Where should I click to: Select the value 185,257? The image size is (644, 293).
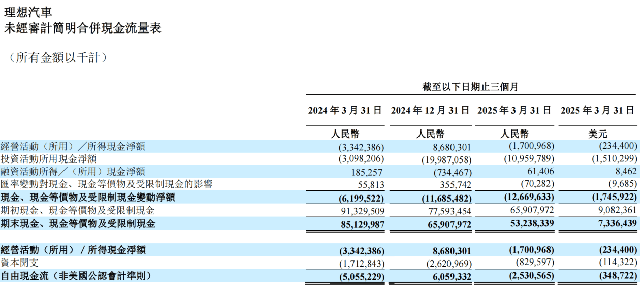tap(366, 173)
